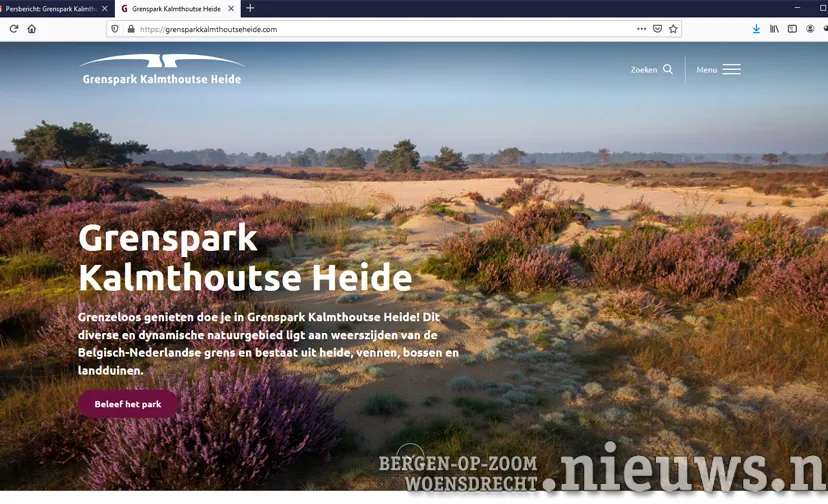Switch to the Persbericht Grenspark tab

(x=52, y=8)
